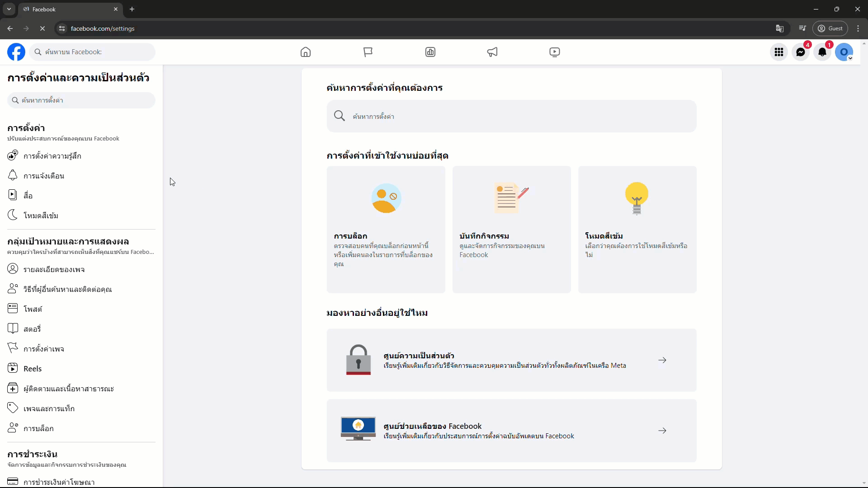Screen dimensions: 868x488
Task: Open Reels settings in sidebar
Action: (x=81, y=369)
